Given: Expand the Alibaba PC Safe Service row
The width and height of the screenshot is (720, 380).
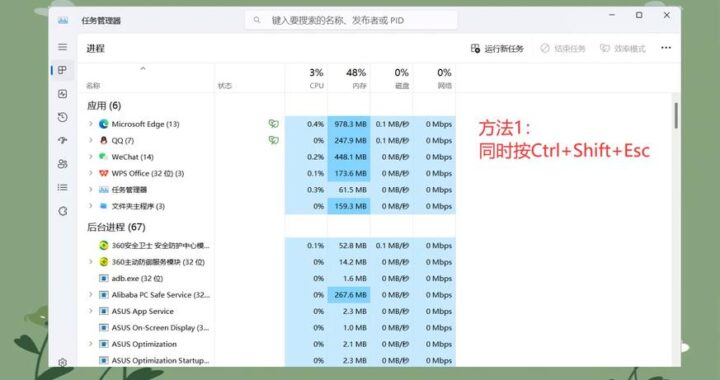Looking at the screenshot, I should tap(90, 295).
